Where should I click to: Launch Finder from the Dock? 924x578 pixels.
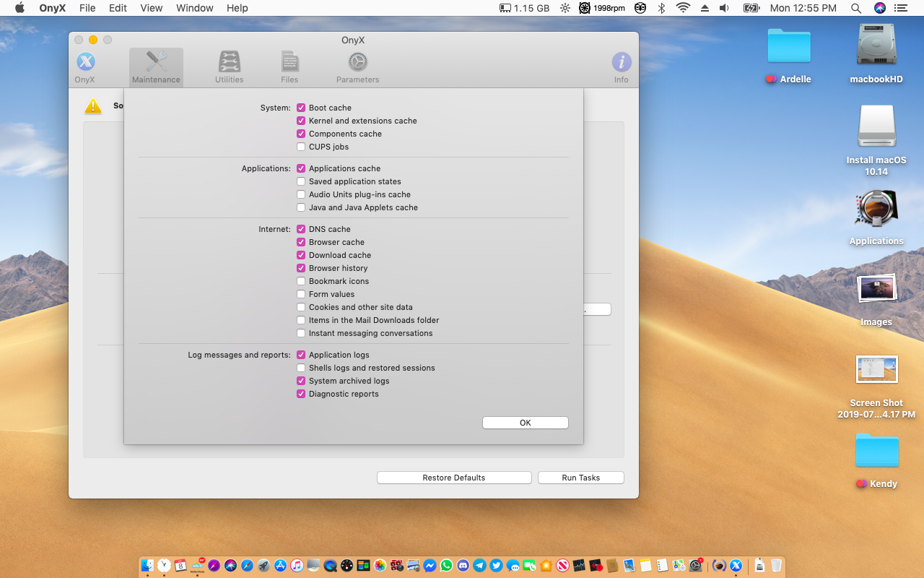[x=147, y=565]
